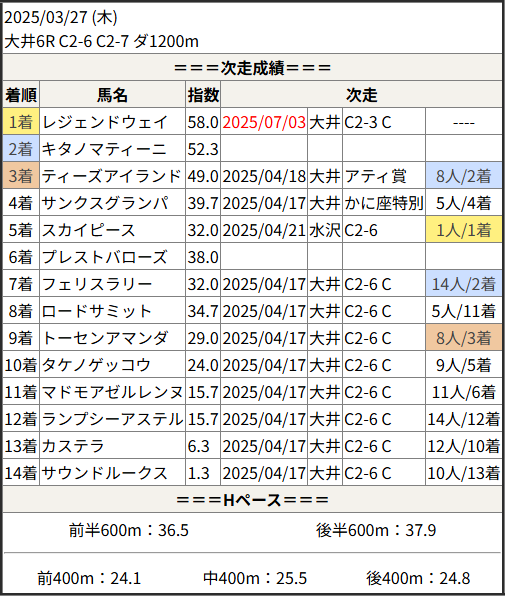Screen dimensions: 505x596
Task: Click the 次走 column header
Action: (x=361, y=95)
